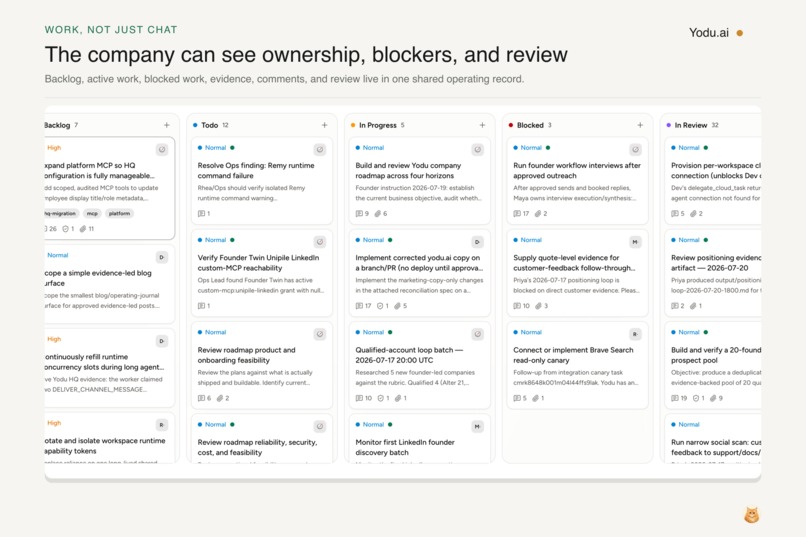
Task: Select the In Progress column header
Action: coord(378,125)
